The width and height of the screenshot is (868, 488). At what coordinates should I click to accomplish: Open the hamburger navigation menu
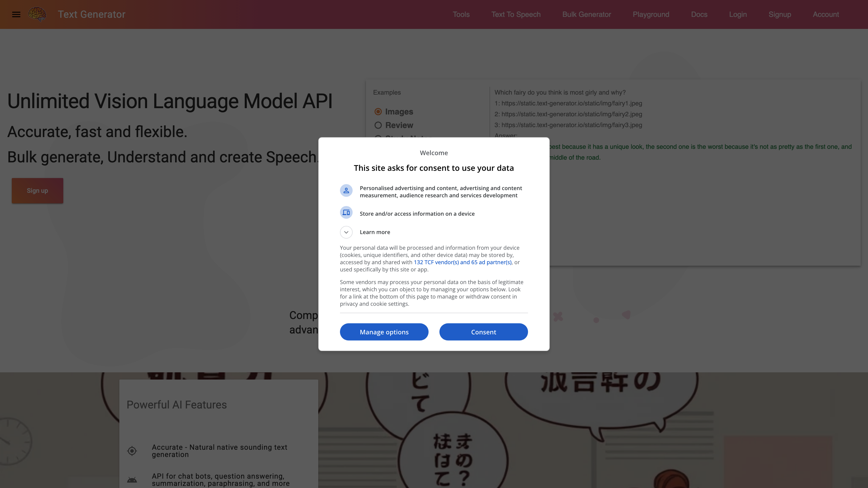coord(16,14)
